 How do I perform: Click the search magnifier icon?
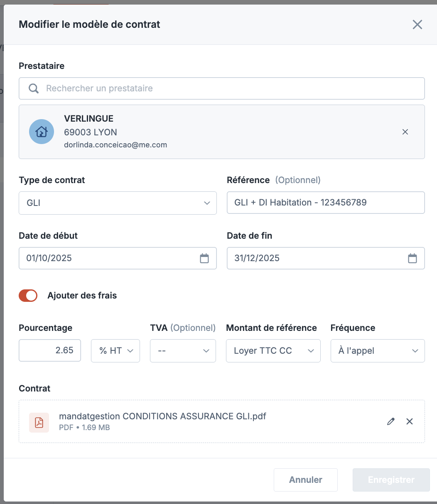coord(34,88)
